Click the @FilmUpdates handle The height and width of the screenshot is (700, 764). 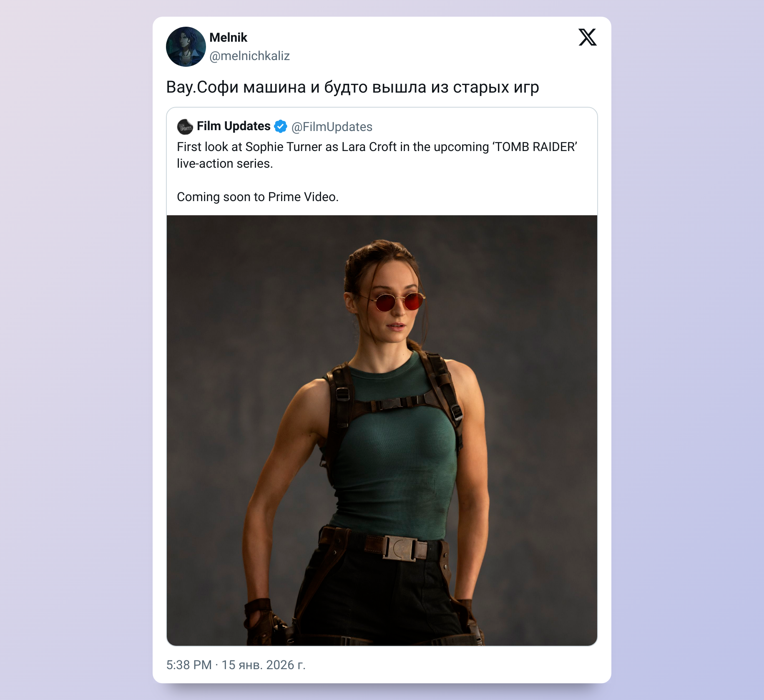pos(332,127)
